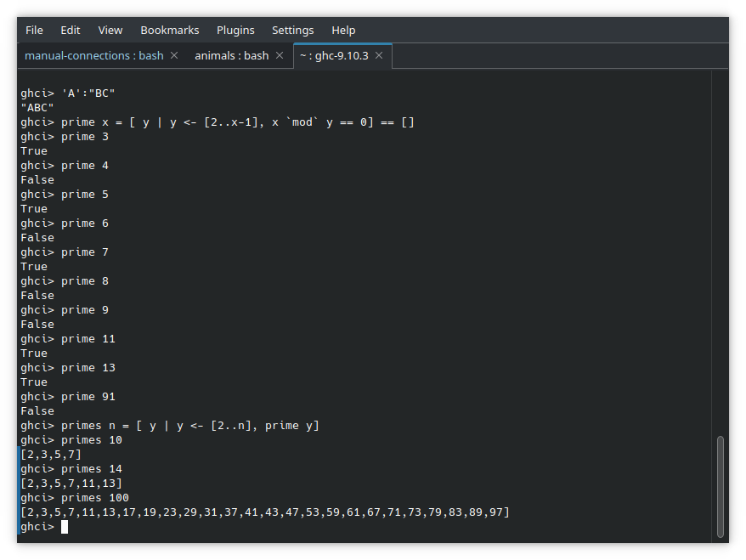Click the output line "ABC"
The image size is (746, 560).
(x=37, y=108)
